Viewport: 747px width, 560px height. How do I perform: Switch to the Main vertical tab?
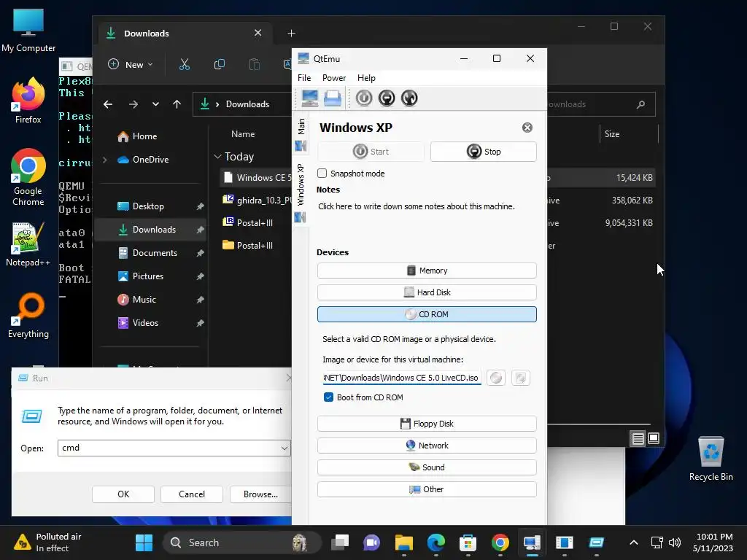[x=301, y=134]
